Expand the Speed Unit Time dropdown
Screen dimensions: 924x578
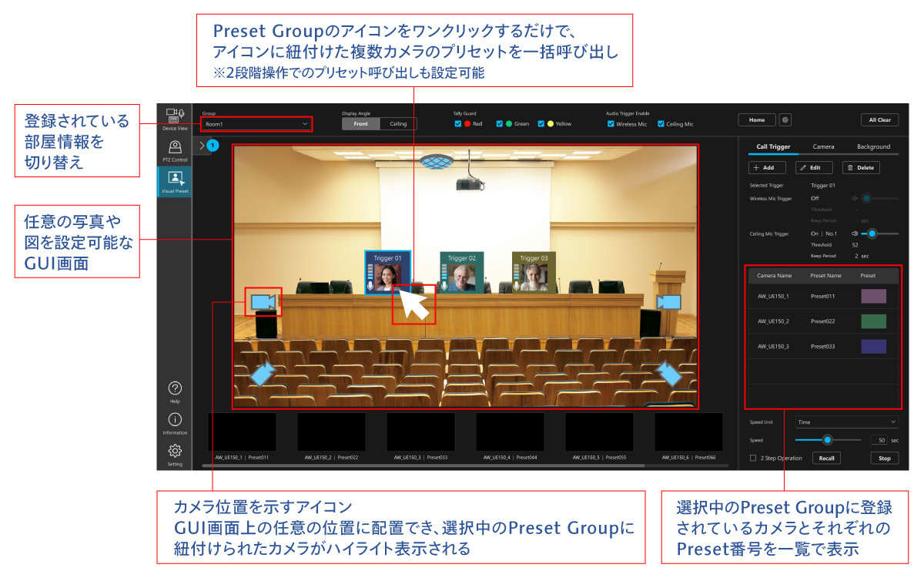846,422
